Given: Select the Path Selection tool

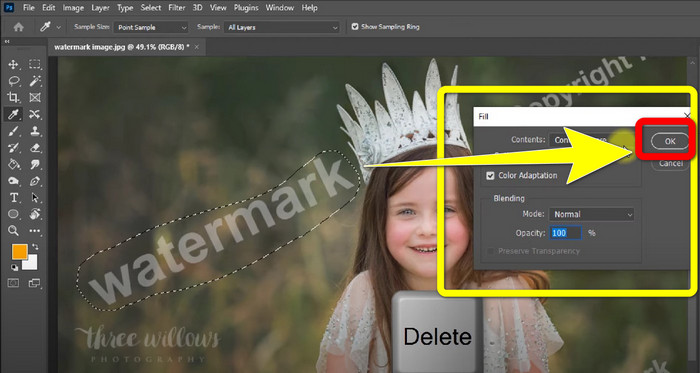Looking at the screenshot, I should click(x=34, y=198).
